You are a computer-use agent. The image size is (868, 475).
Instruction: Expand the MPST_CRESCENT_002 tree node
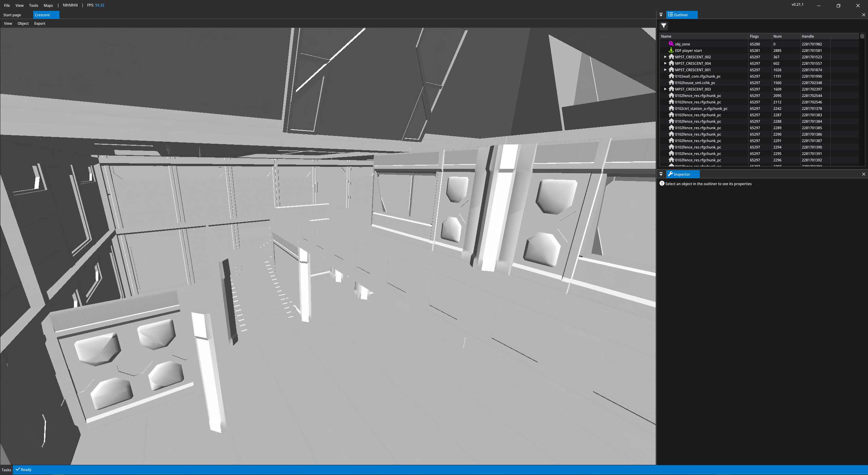666,57
